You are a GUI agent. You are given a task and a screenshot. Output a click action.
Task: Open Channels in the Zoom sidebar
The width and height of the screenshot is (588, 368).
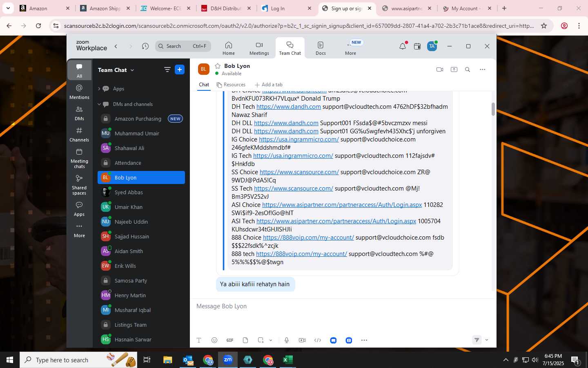pos(79,135)
